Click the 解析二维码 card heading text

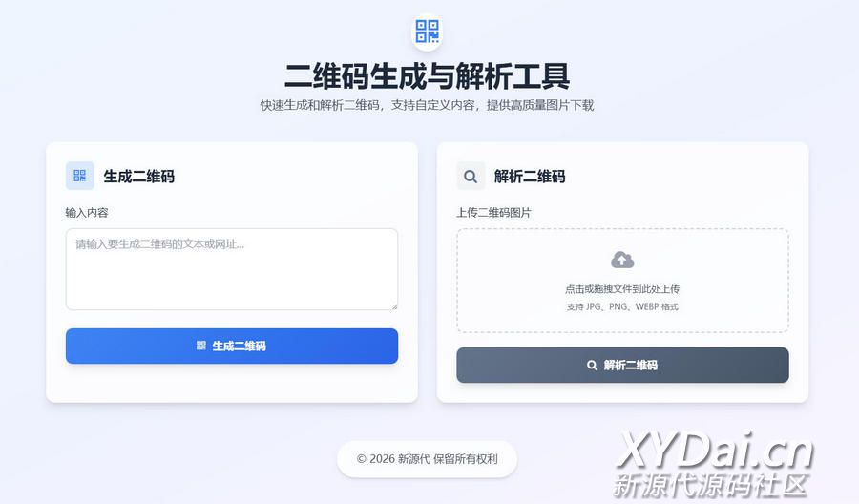tap(530, 177)
